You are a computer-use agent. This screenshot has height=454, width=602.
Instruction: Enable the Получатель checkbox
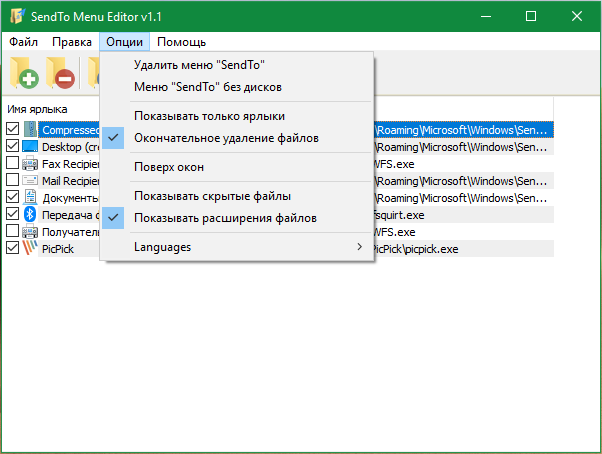(12, 231)
